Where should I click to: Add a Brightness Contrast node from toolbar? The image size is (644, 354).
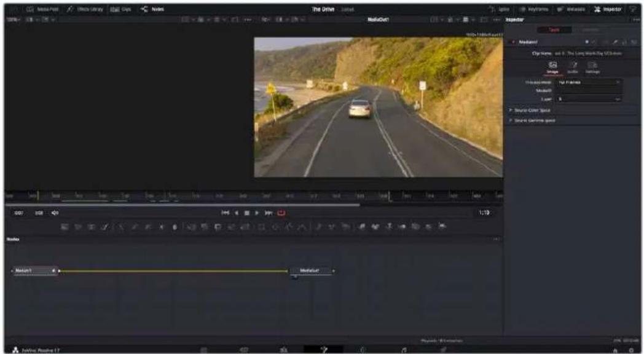click(162, 226)
